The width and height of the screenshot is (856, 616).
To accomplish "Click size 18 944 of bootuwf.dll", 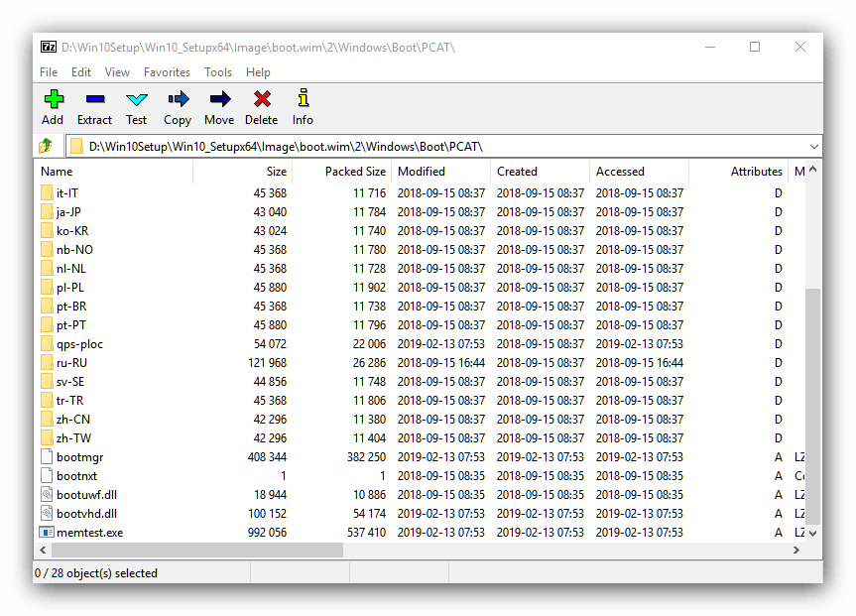I will (x=270, y=495).
